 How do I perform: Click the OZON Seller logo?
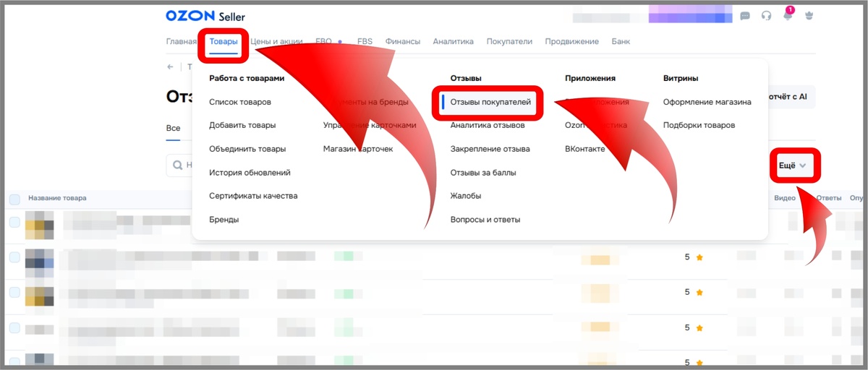click(205, 16)
